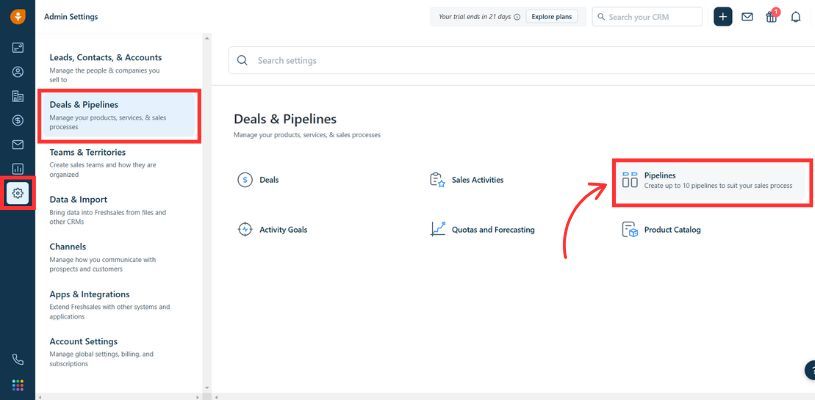Image resolution: width=815 pixels, height=400 pixels.
Task: Open the reports chart icon in sidebar
Action: 18,169
